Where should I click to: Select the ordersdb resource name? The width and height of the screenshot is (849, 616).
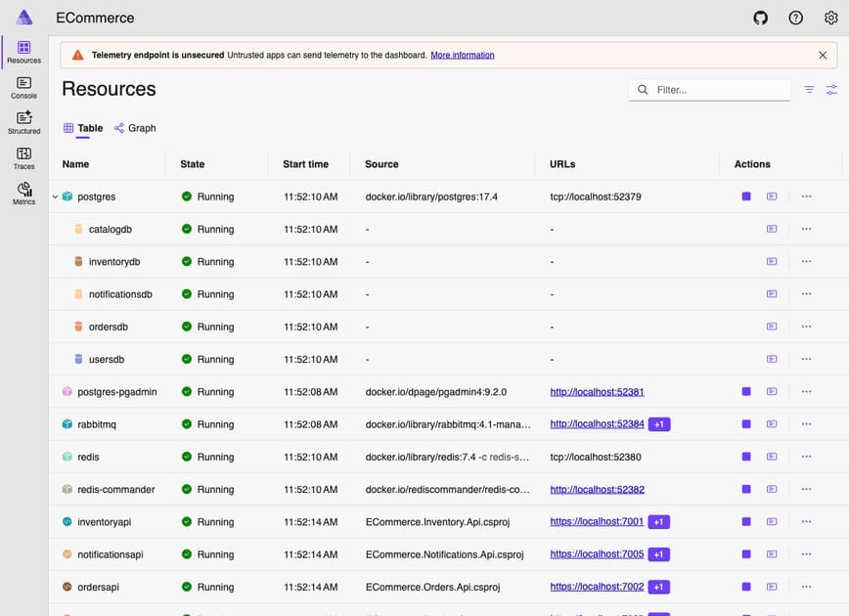click(109, 327)
